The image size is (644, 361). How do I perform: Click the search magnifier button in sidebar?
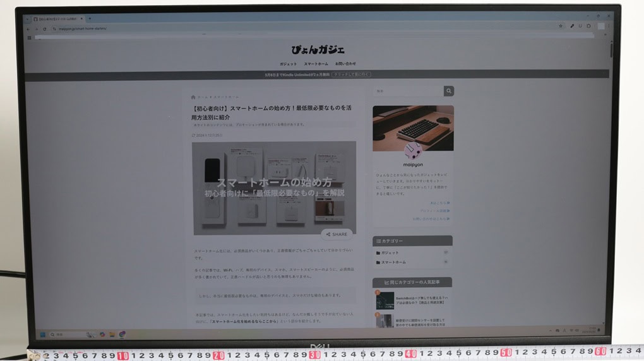tap(448, 91)
